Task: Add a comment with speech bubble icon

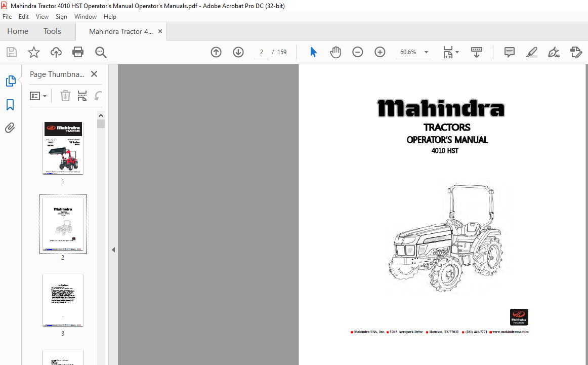Action: 509,52
